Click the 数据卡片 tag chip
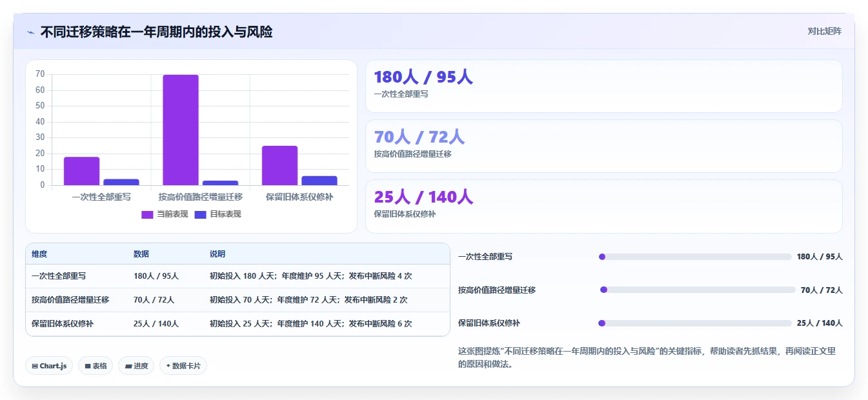The width and height of the screenshot is (868, 400). pyautogui.click(x=183, y=366)
